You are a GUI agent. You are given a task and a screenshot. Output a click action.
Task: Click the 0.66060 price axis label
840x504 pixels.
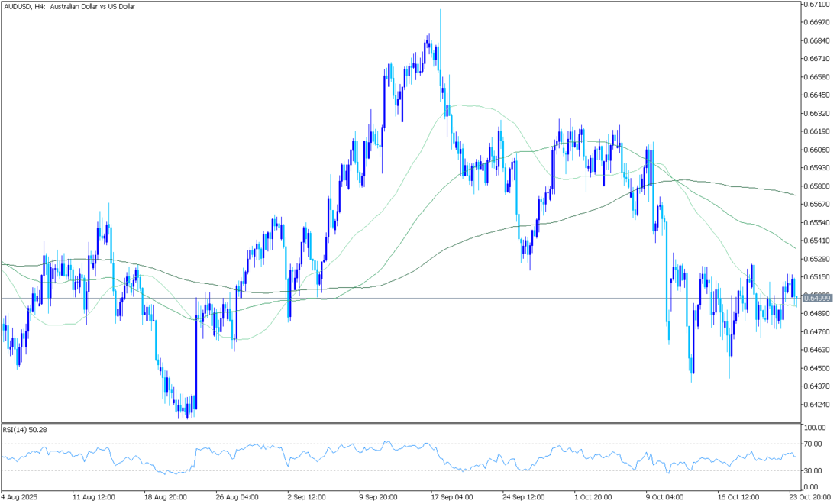pos(817,150)
